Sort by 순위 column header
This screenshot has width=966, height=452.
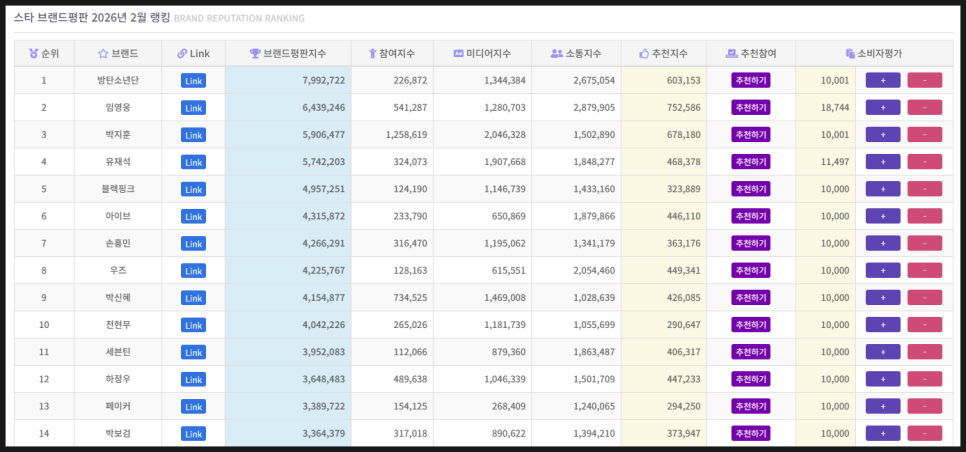44,54
